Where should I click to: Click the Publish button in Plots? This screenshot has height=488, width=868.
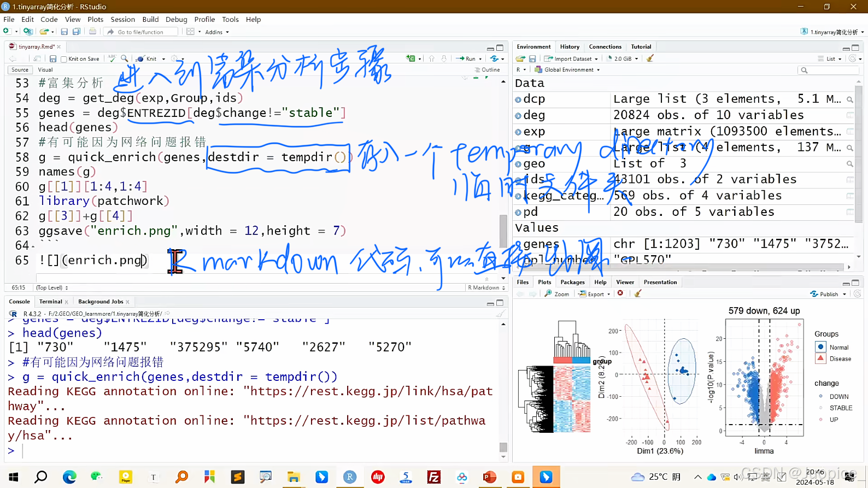pos(824,294)
